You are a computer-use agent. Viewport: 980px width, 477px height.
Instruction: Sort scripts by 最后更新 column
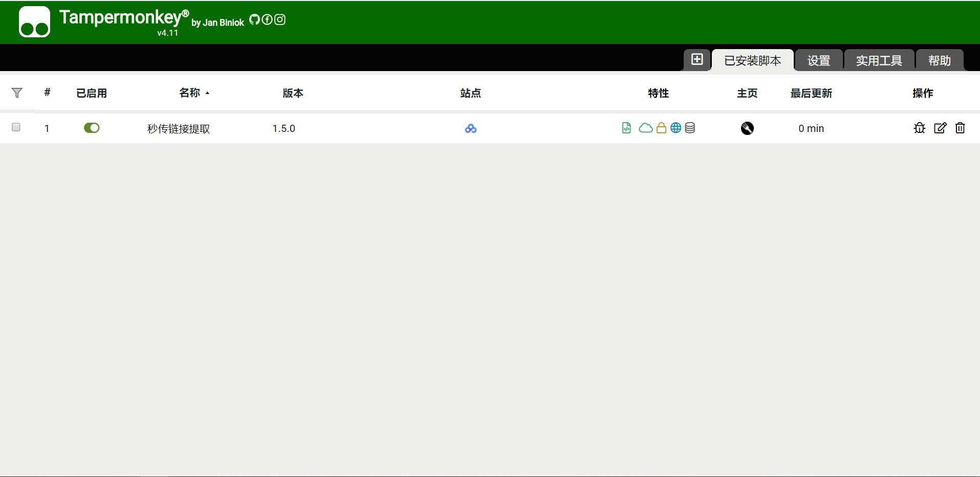811,93
